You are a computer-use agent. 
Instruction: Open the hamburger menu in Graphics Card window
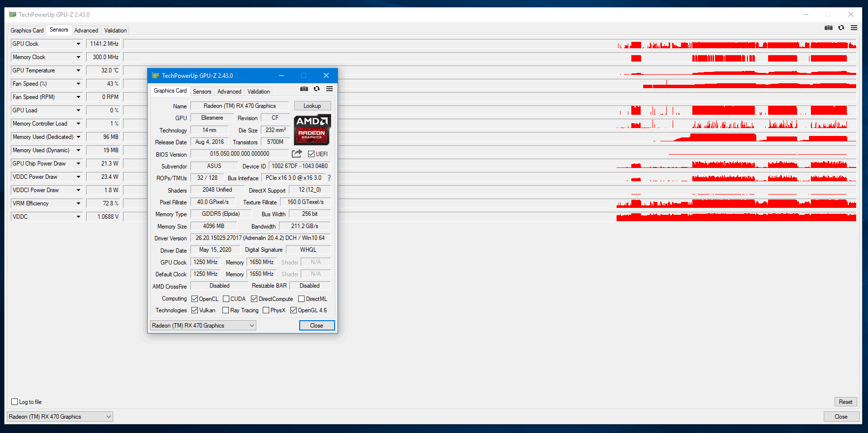point(330,89)
